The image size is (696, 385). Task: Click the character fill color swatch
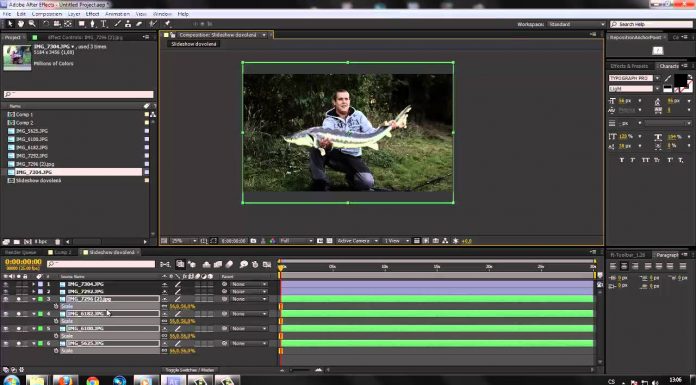tap(680, 80)
